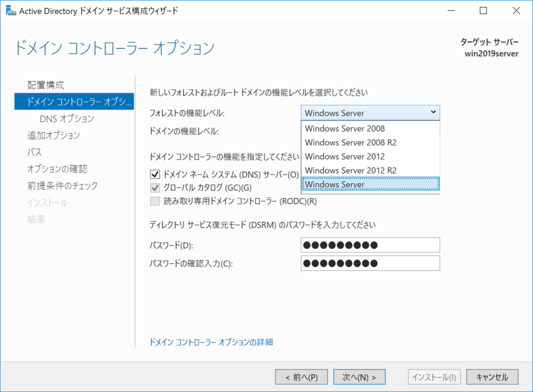Maximize the wizard window

coord(483,11)
